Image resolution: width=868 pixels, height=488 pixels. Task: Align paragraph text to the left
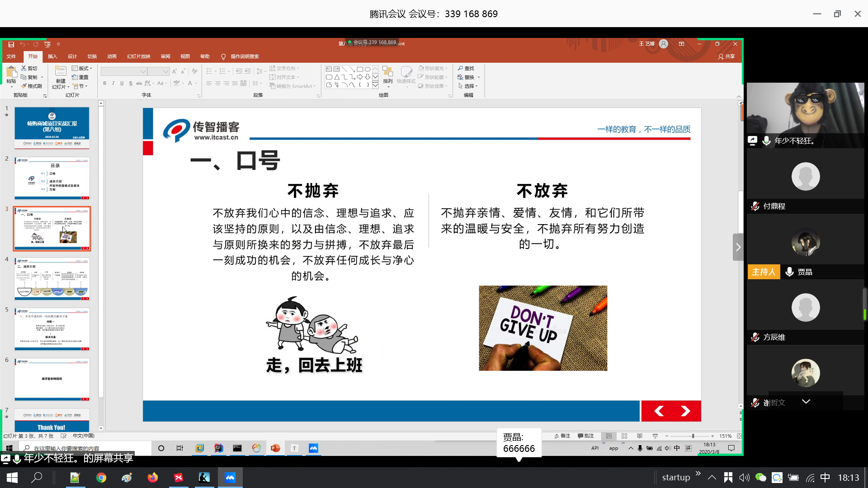[209, 84]
